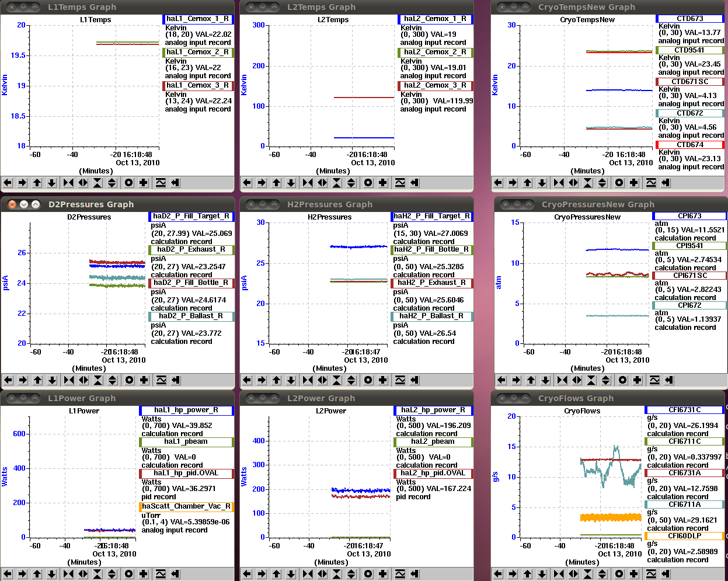Screen dimensions: 728x581
Task: Select the haL1_hp_power_R legend curve
Action: coord(186,410)
